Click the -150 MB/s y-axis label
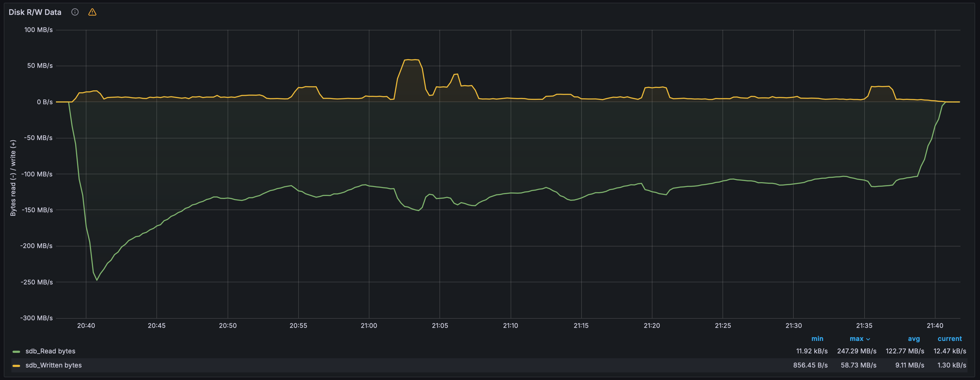Viewport: 980px width, 380px height. 37,210
